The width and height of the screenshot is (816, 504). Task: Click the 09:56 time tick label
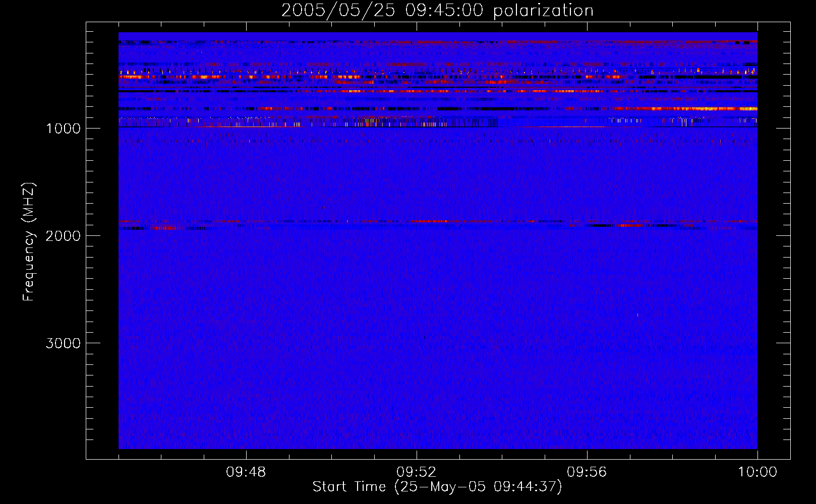pos(587,472)
